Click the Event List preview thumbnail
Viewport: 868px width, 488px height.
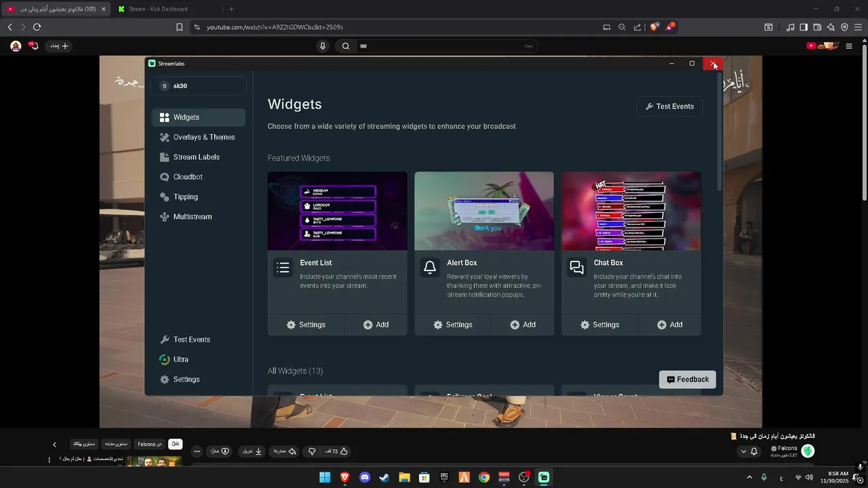pyautogui.click(x=338, y=211)
